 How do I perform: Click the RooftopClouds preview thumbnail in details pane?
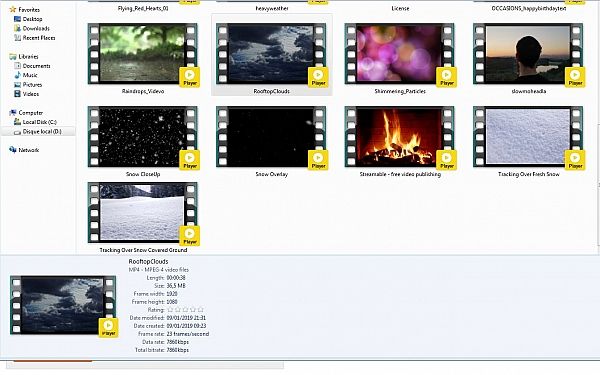click(63, 306)
